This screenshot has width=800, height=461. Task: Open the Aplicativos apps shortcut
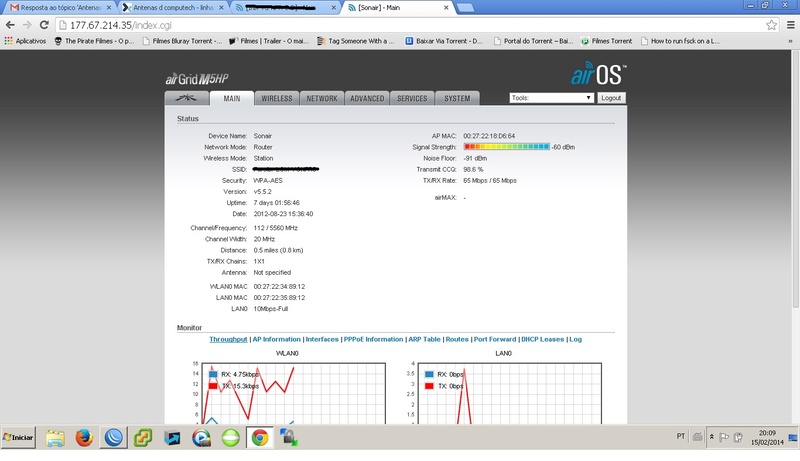coord(25,41)
